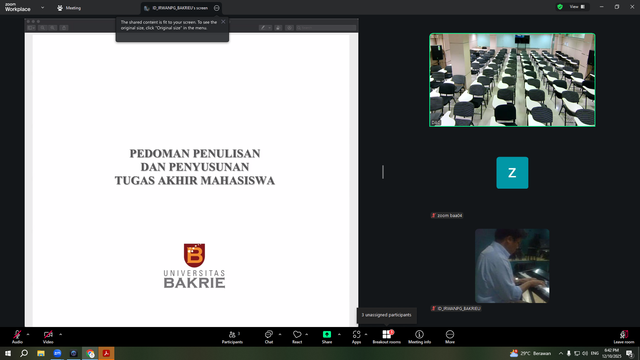The height and width of the screenshot is (360, 640).
Task: Click the green Share screen button
Action: click(327, 337)
